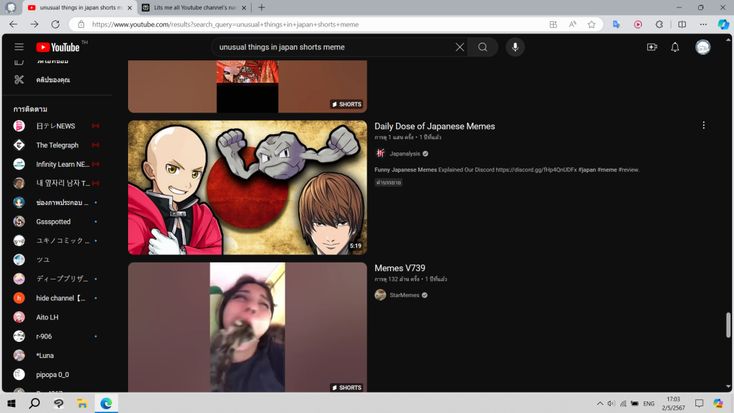Open the ディープブリザ... subscription
This screenshot has height=413, width=734.
click(x=57, y=279)
